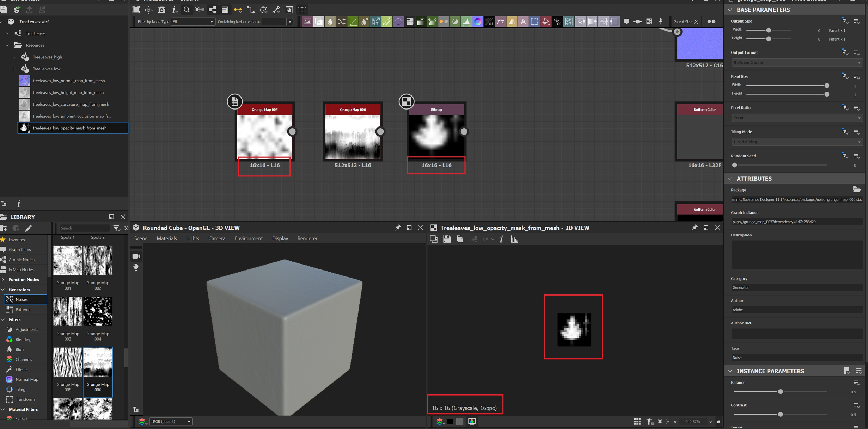Click the save icon in 2D View
Screen dimensions: 868x429
[x=447, y=239]
